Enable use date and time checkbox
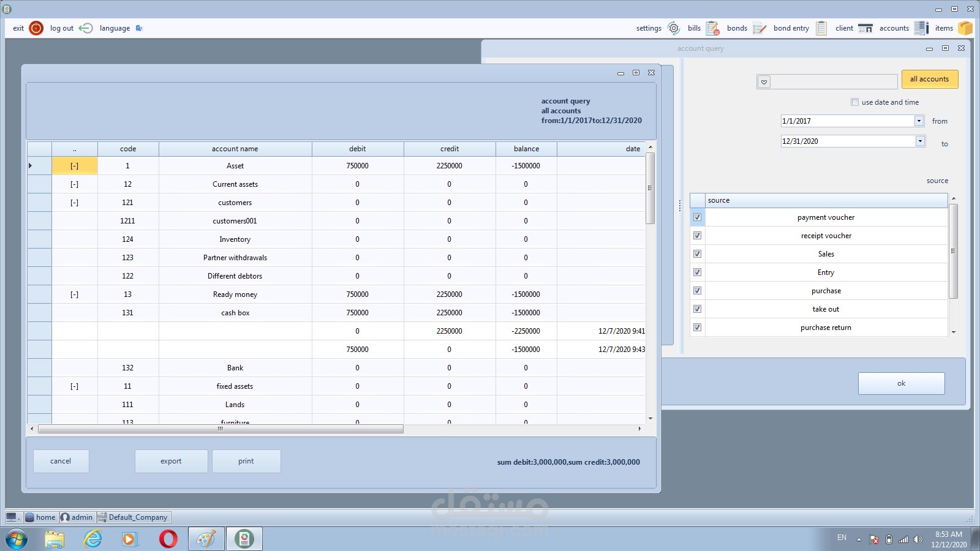Viewport: 980px width, 551px height. pyautogui.click(x=854, y=102)
